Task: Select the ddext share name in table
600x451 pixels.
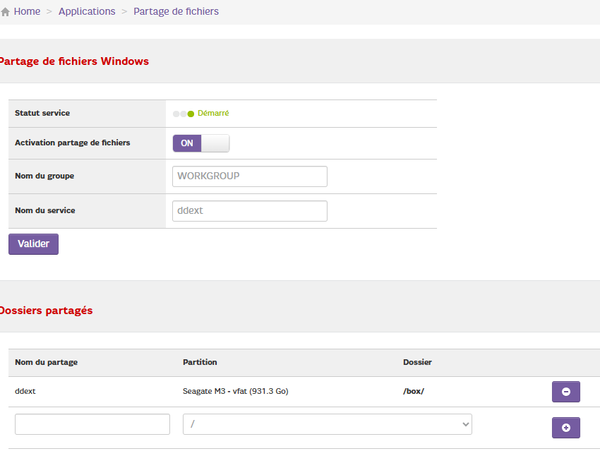Action: (26, 391)
